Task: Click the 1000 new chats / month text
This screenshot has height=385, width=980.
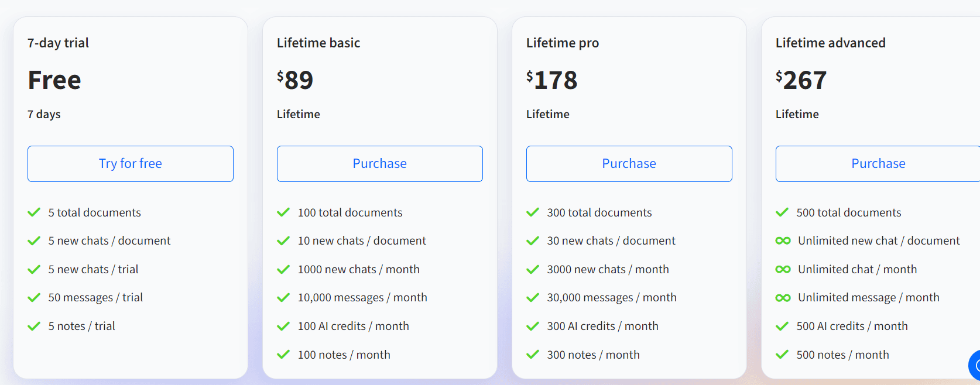Action: 359,269
